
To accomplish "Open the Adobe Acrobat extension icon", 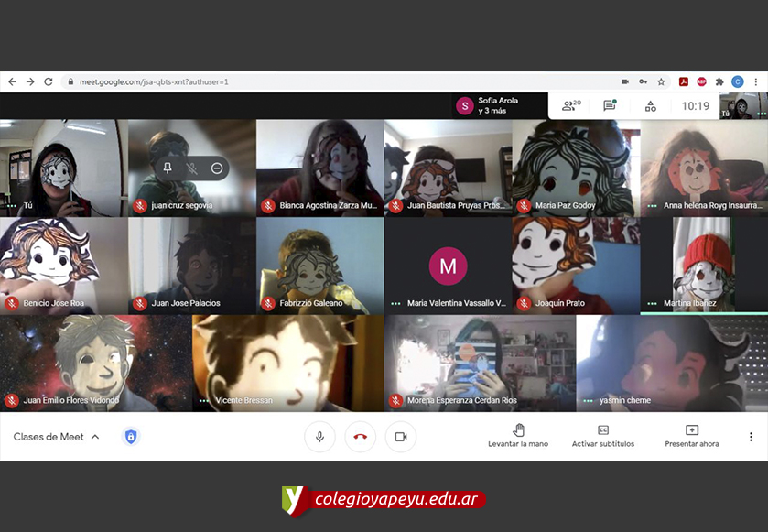I will tap(683, 81).
